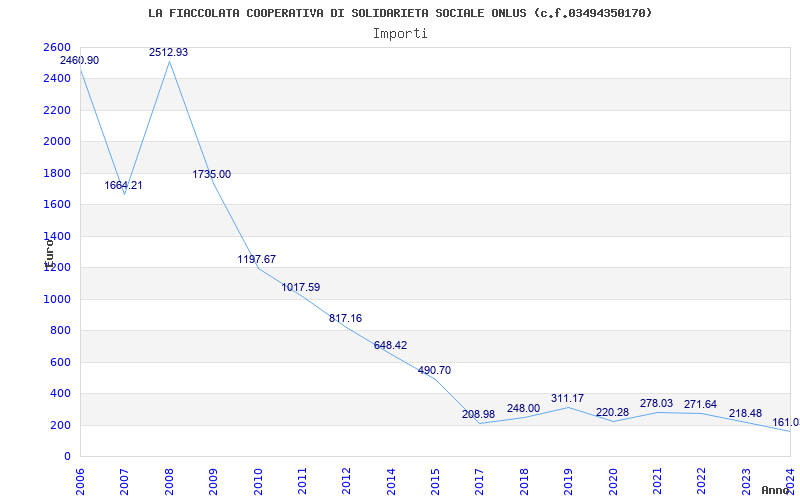Click the y-axis value 400
The image size is (800, 500).
point(60,394)
